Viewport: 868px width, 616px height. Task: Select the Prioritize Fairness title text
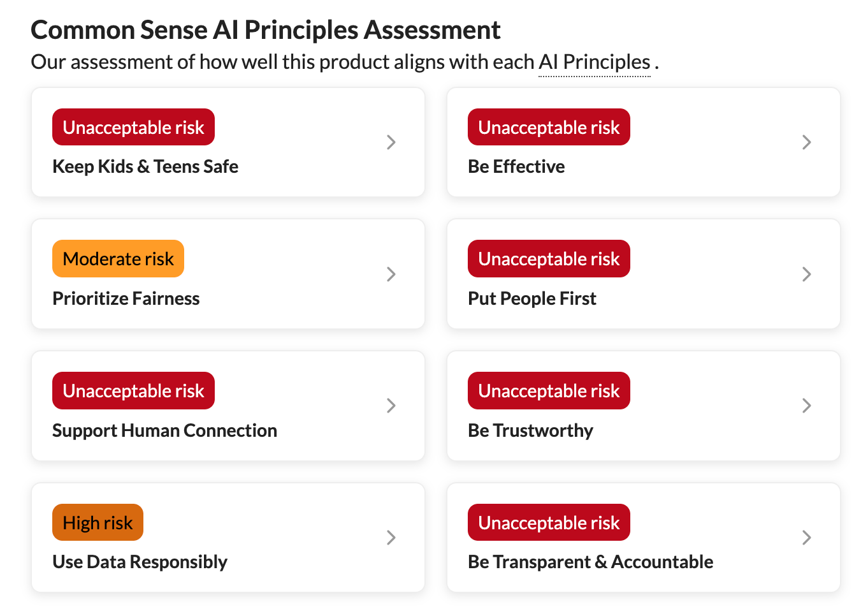(x=126, y=298)
